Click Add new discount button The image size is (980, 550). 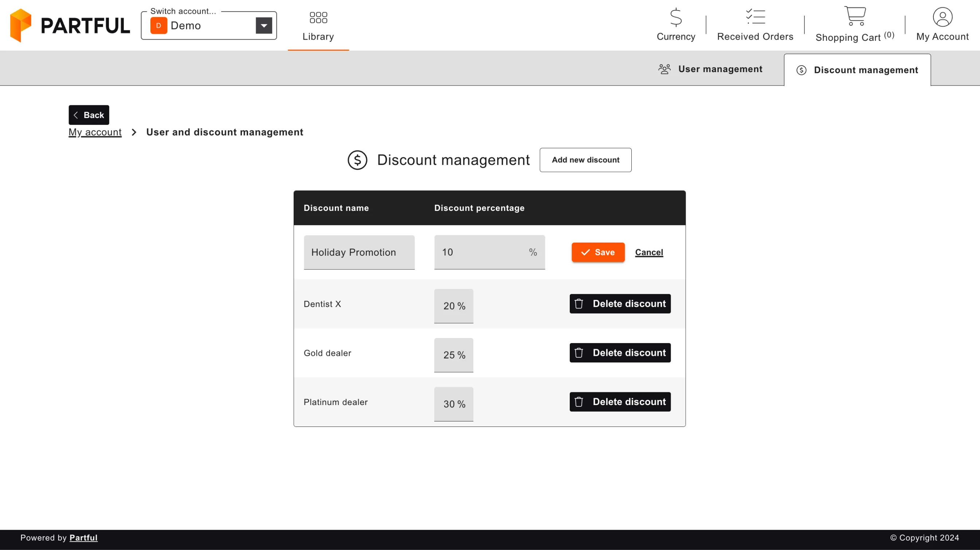pos(585,160)
